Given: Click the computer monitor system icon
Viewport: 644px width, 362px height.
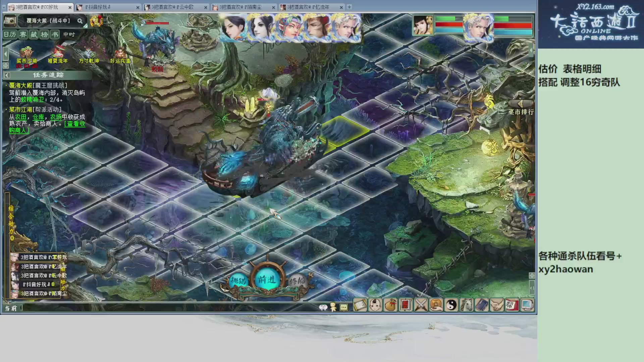Looking at the screenshot, I should 527,305.
